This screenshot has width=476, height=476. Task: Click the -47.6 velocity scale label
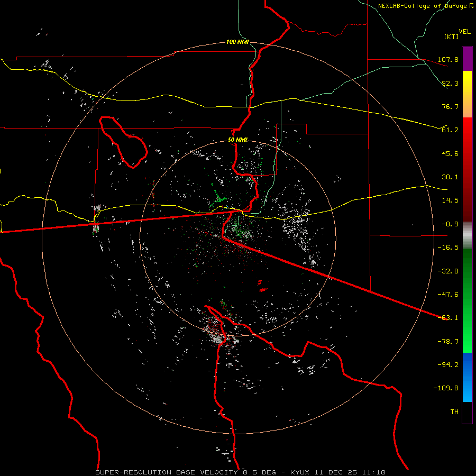[x=448, y=295]
